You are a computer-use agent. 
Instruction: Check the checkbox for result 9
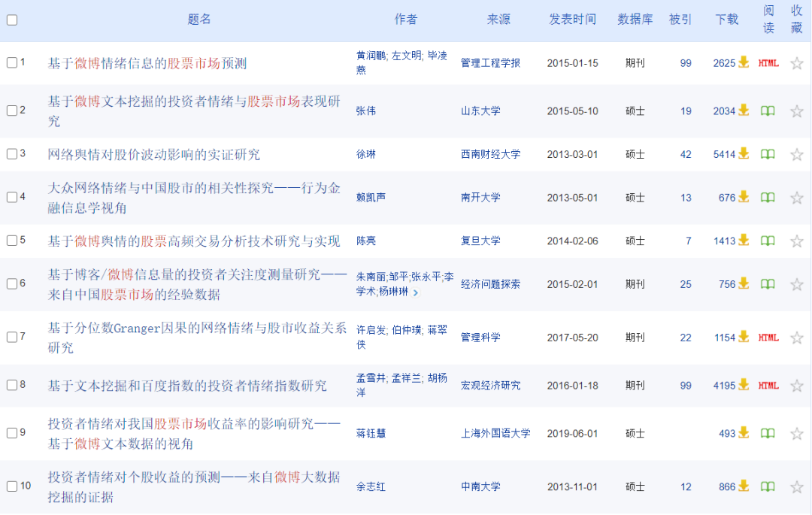12,433
